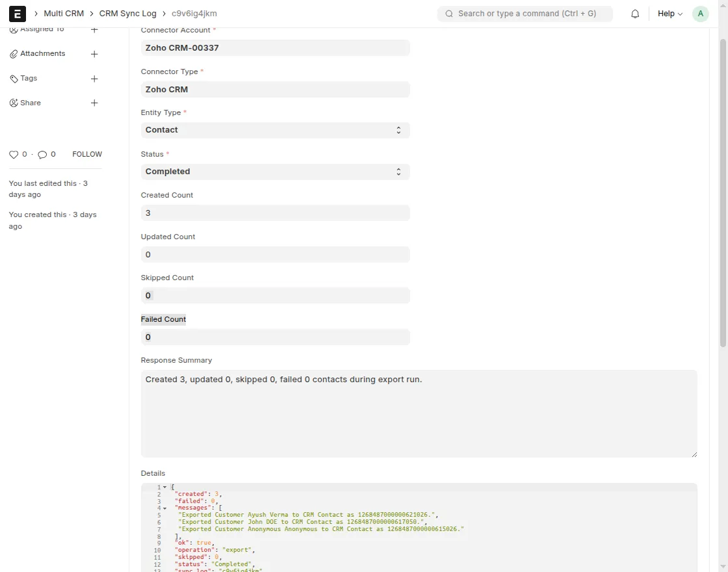Add an attachment using plus icon
This screenshot has height=572, width=728.
pos(94,54)
